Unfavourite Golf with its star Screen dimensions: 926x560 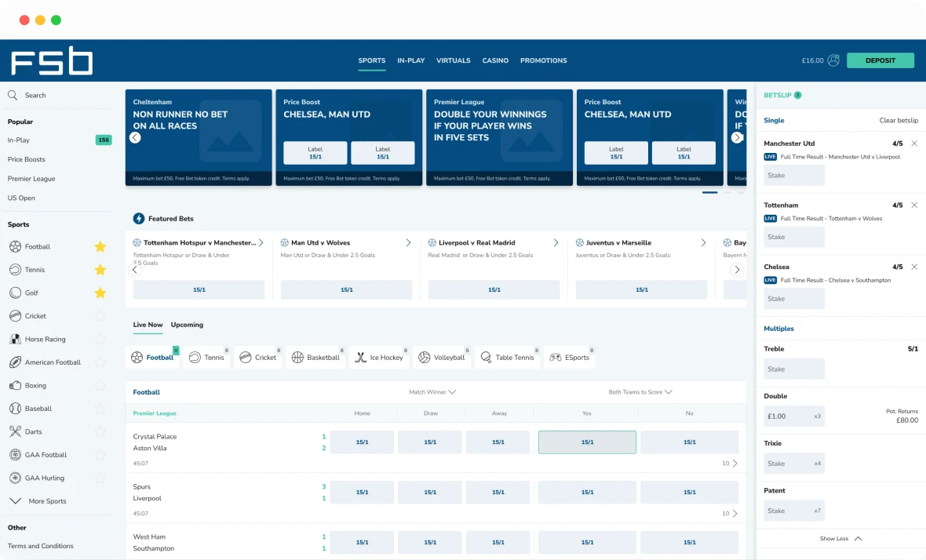100,293
